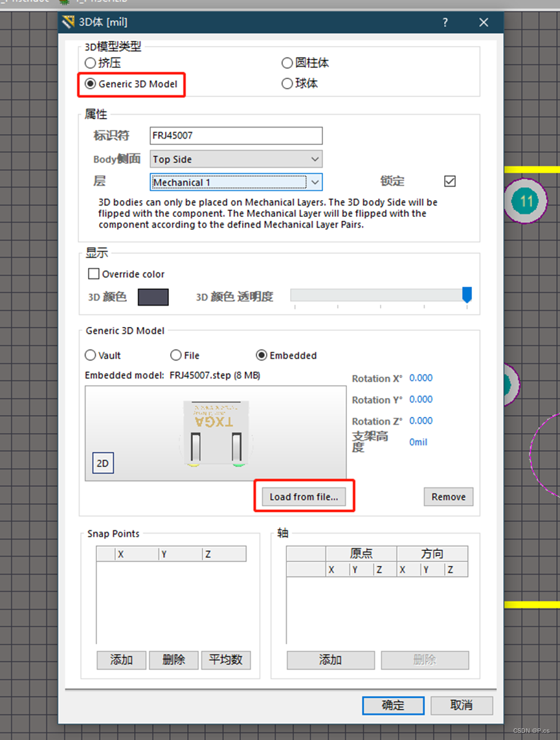This screenshot has width=560, height=740.
Task: Click the 方向 column header in 轴 table
Action: tap(432, 554)
